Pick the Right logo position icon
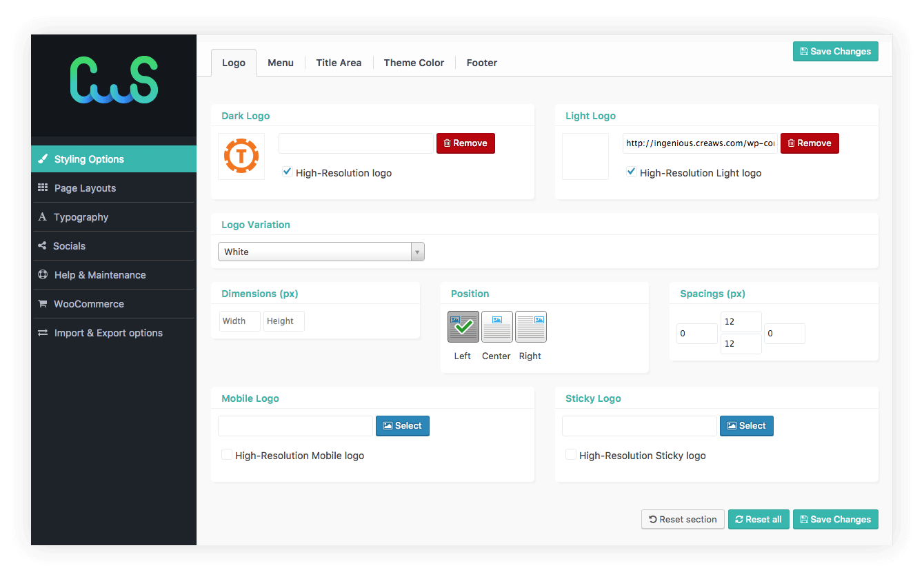 (x=530, y=327)
